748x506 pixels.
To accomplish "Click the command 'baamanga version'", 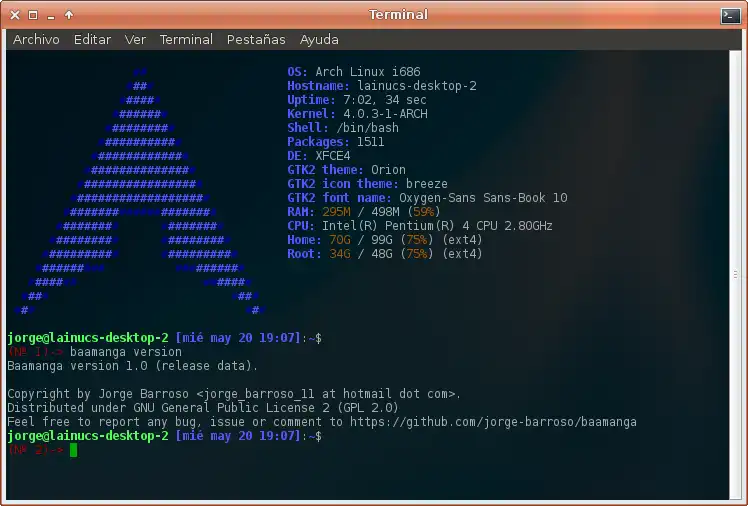I will coord(126,352).
